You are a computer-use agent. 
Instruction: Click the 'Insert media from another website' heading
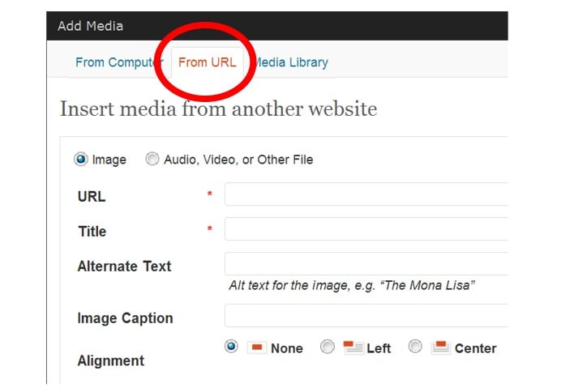click(218, 109)
